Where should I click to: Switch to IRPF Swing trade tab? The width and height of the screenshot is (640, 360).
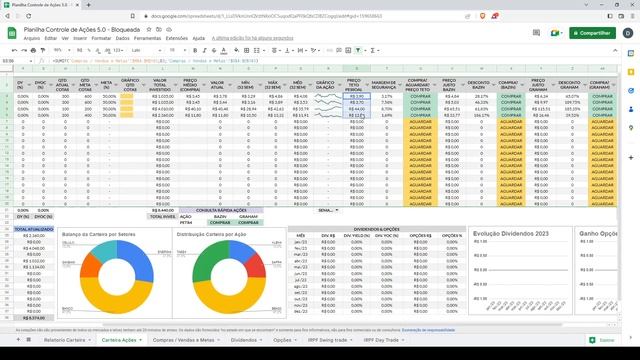[327, 340]
